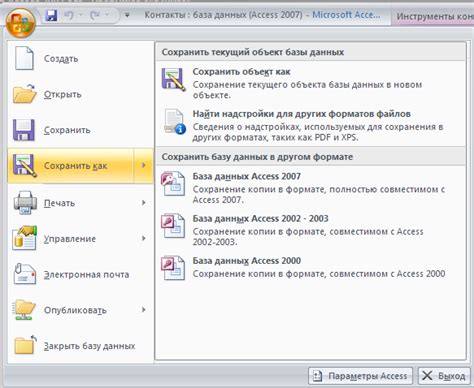This screenshot has width=474, height=388.
Task: Click the Save floppy icon in quick access toolbar
Action: pyautogui.click(x=51, y=15)
